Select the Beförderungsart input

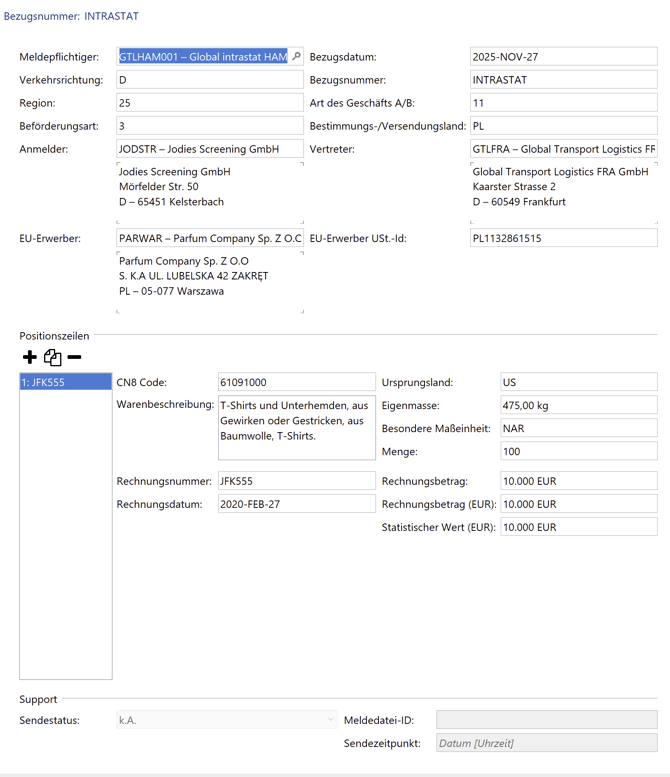click(x=209, y=126)
